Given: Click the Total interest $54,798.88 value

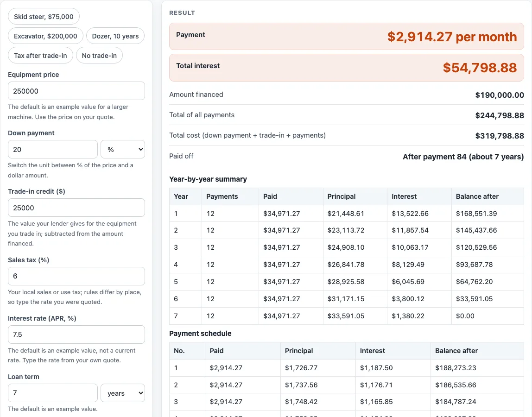Looking at the screenshot, I should point(480,68).
